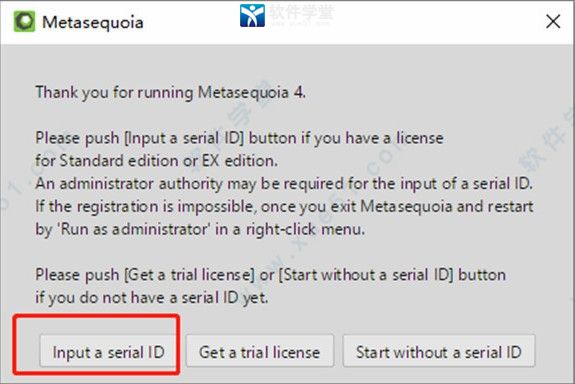Screen dimensions: 575x384
Task: Click the quoted 'Run as administrator' phrase
Action: 134,230
